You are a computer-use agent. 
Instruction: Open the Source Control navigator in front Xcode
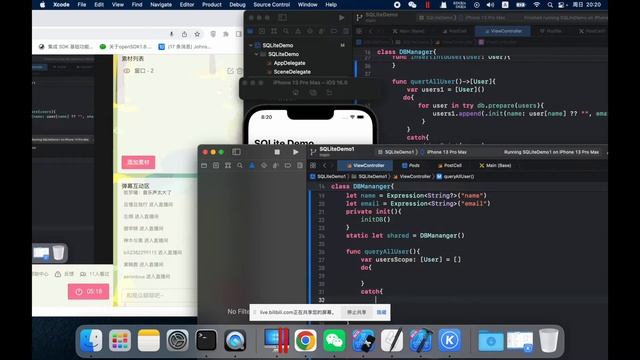(x=216, y=165)
